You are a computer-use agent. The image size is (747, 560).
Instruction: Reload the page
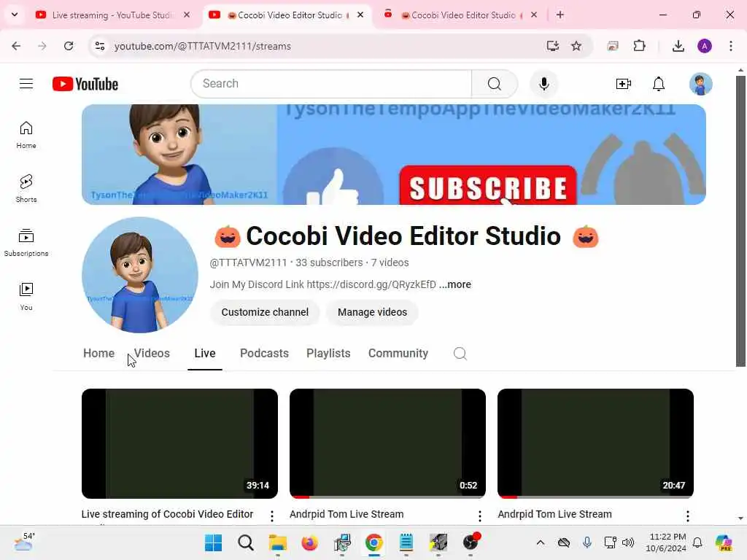tap(69, 46)
